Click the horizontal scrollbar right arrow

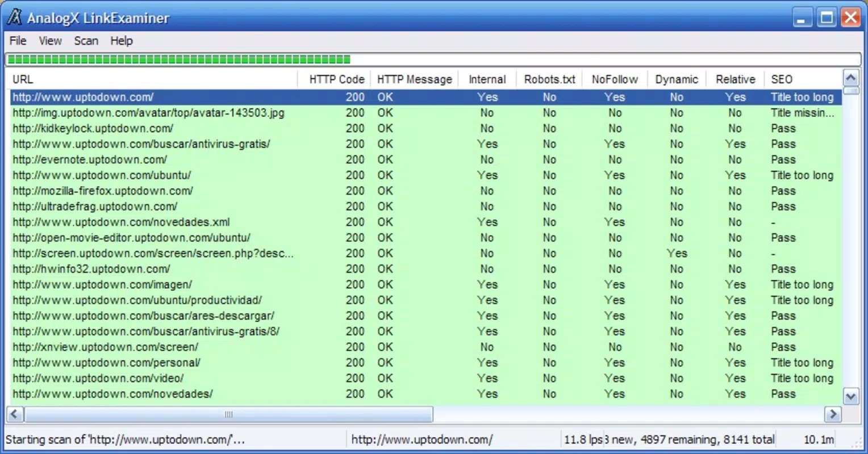[x=833, y=414]
